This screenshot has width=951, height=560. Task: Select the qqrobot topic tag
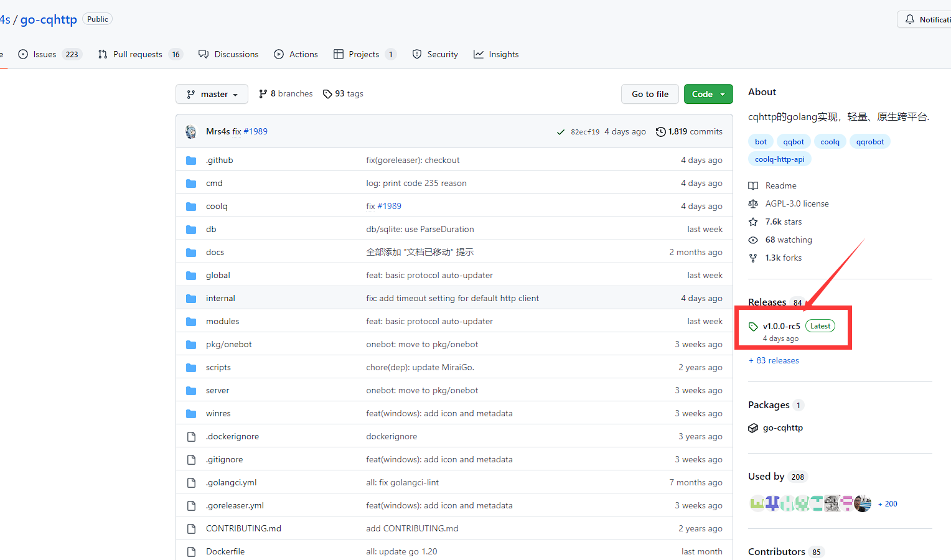click(x=869, y=142)
